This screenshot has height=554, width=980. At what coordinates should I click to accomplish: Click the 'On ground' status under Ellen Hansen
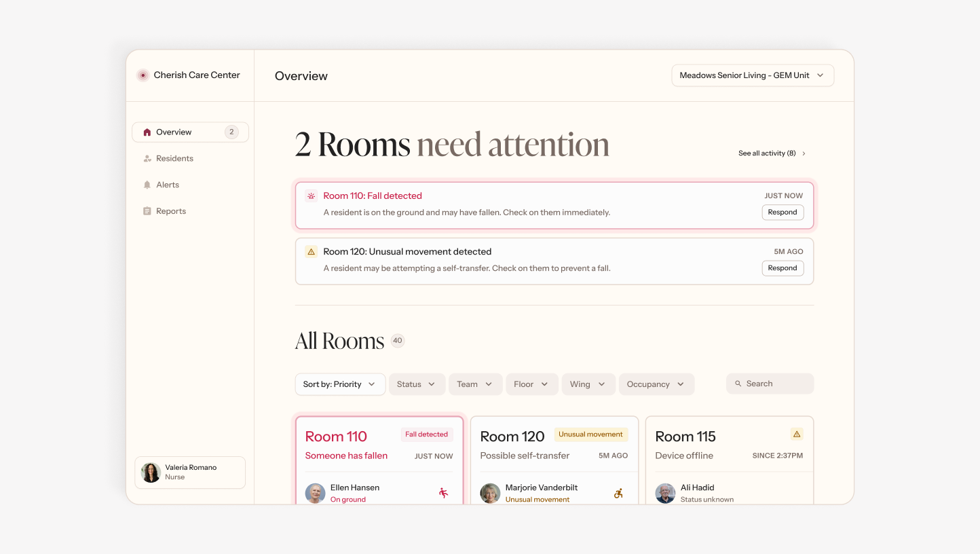pos(348,500)
